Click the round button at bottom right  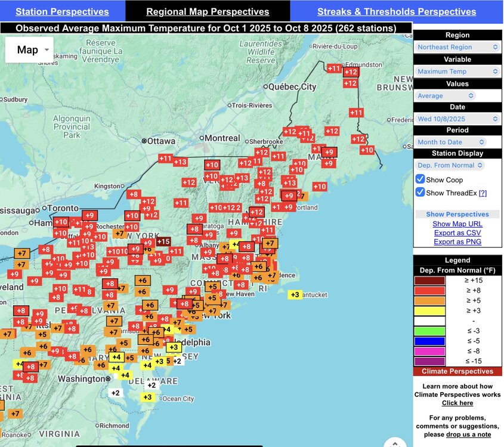[395, 443]
